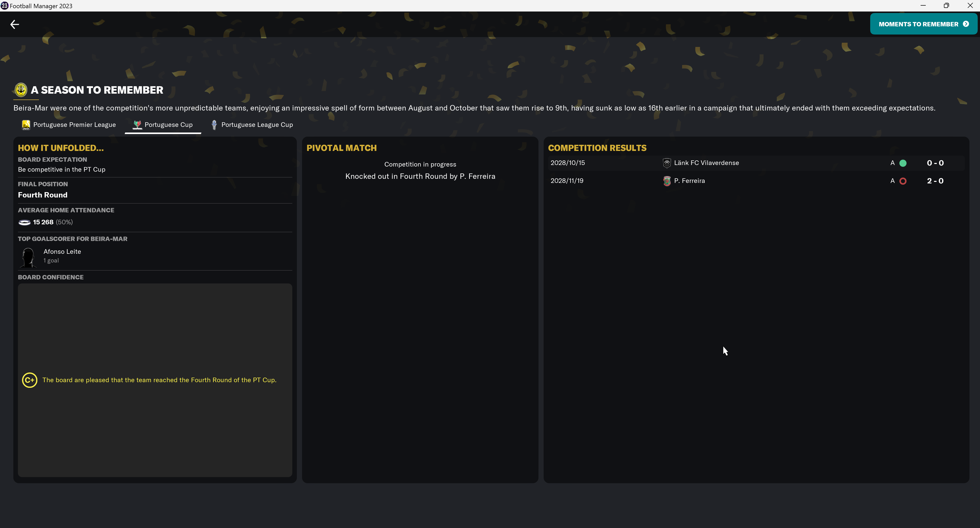Click the P. Ferreira club badge

click(667, 181)
